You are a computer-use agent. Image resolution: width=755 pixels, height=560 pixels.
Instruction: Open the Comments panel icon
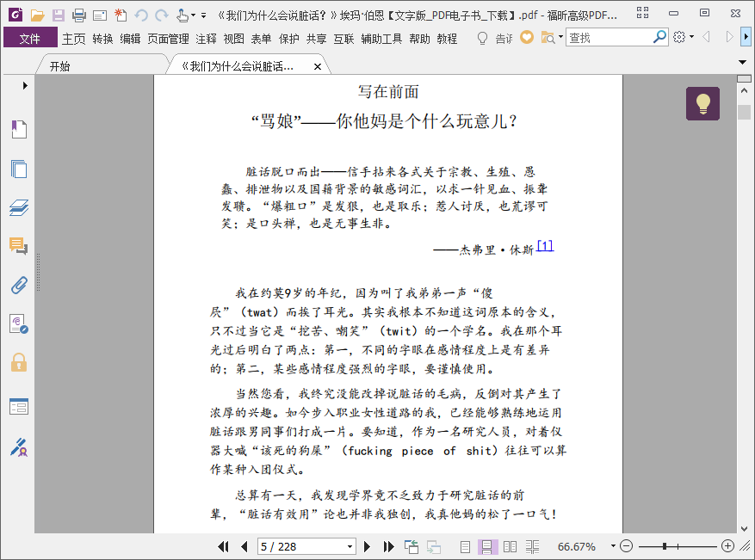[x=19, y=246]
